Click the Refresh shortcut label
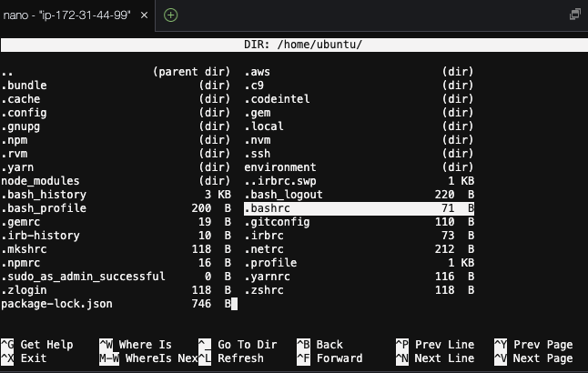Screen dimensions: 588x373 240,358
